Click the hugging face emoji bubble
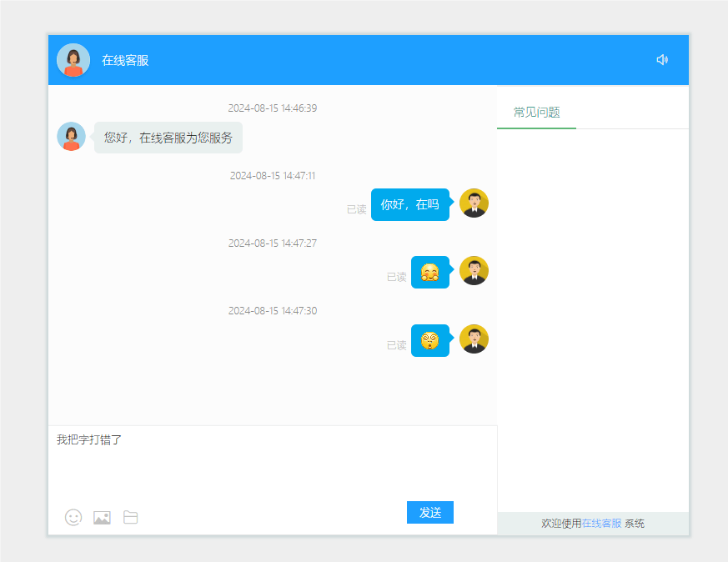 (430, 273)
